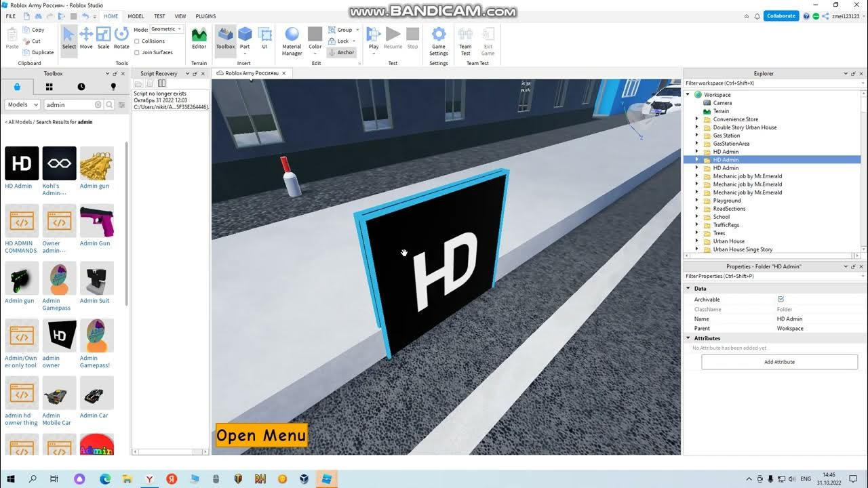This screenshot has width=868, height=488.
Task: Select the Terrain item in Explorer
Action: [721, 111]
